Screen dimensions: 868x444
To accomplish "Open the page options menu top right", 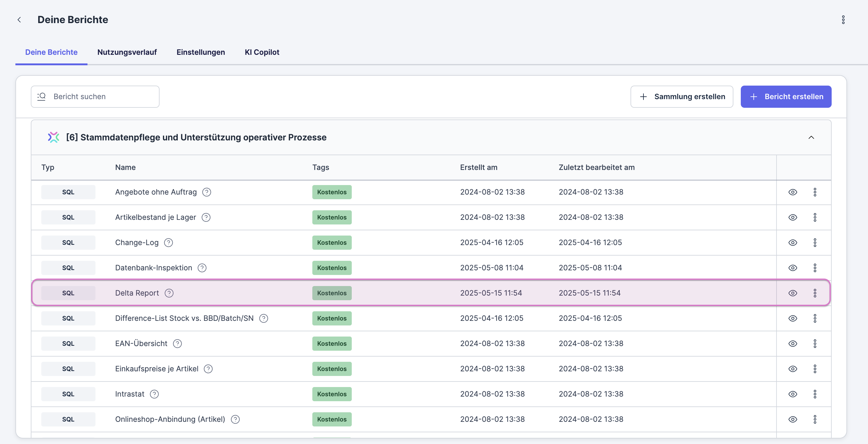I will (x=843, y=19).
